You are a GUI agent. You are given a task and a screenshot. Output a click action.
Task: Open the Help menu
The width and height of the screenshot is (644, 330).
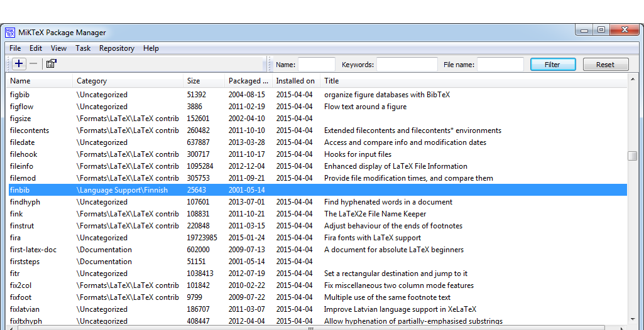(x=151, y=48)
